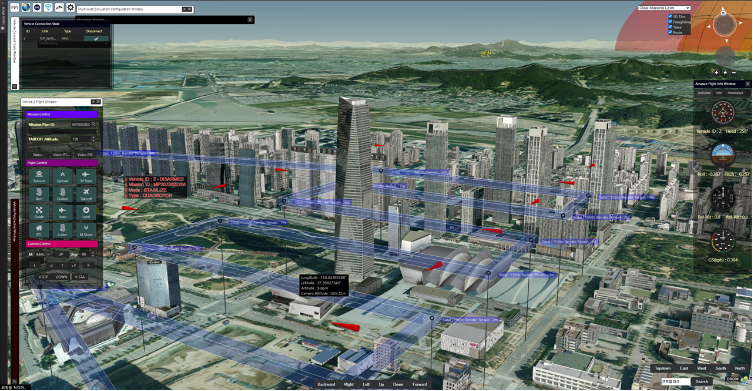Click the Land button in Flight Control
Viewport: 753px width, 391px height.
(86, 212)
